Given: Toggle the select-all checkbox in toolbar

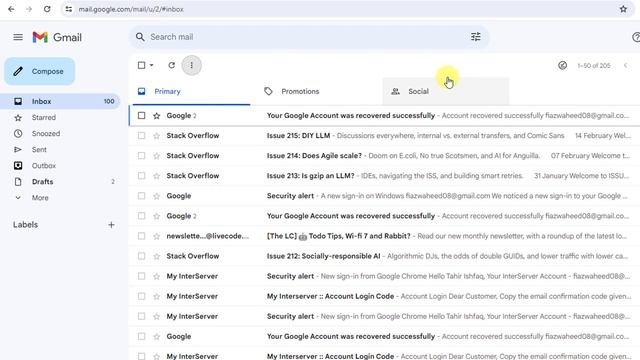Looking at the screenshot, I should (x=141, y=65).
